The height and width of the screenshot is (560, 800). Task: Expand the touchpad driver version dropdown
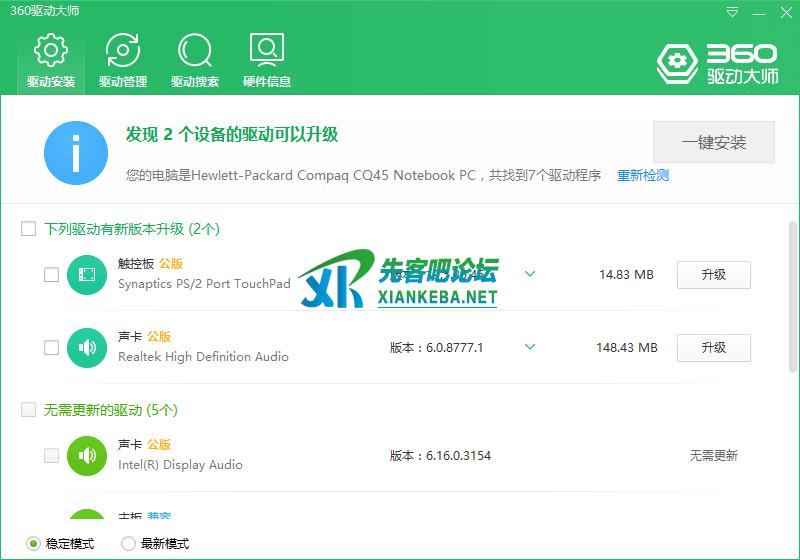tap(530, 274)
